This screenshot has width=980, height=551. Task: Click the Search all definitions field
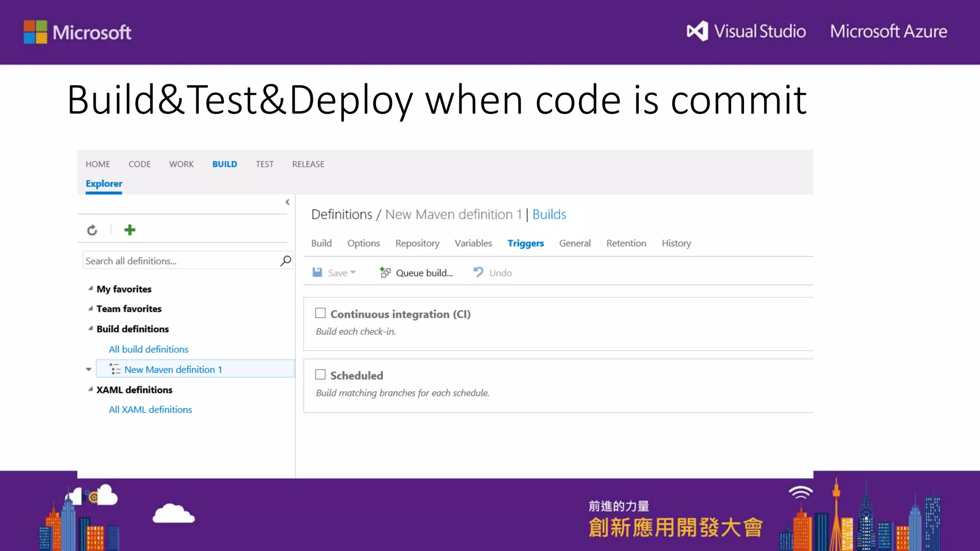click(x=187, y=261)
